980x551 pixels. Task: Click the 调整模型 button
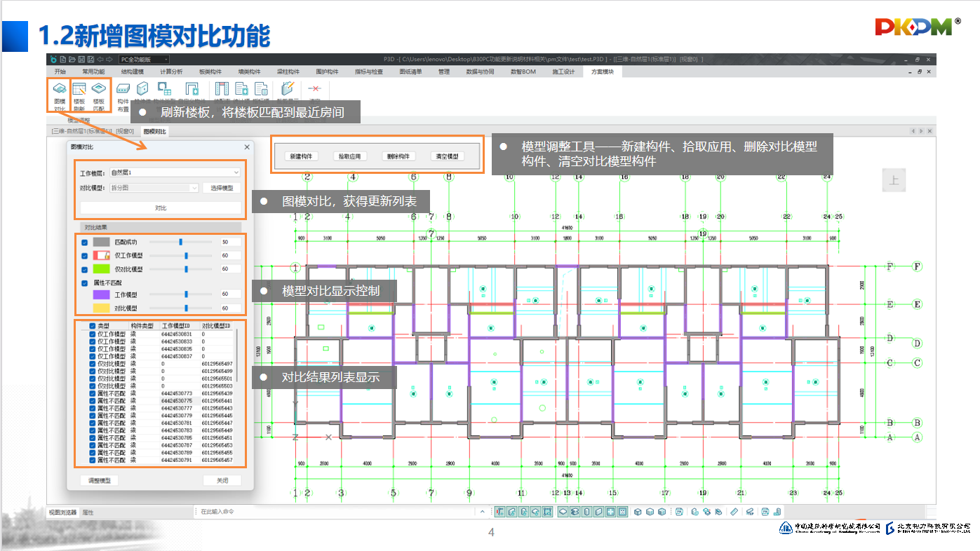pyautogui.click(x=99, y=481)
